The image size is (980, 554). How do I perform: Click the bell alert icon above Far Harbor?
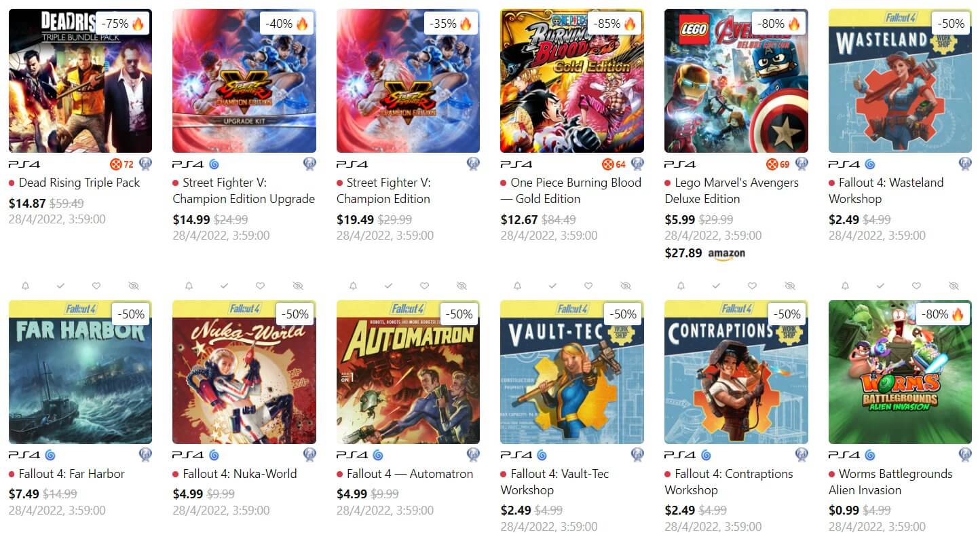click(25, 286)
